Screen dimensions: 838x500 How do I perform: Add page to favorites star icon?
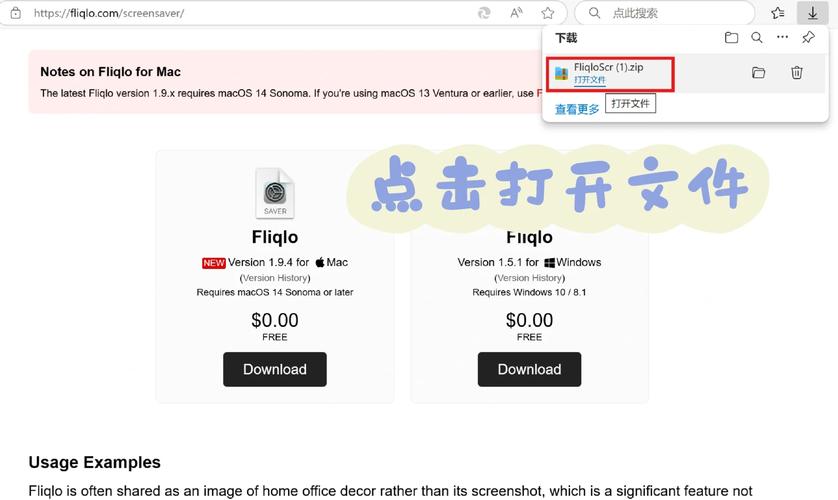548,13
